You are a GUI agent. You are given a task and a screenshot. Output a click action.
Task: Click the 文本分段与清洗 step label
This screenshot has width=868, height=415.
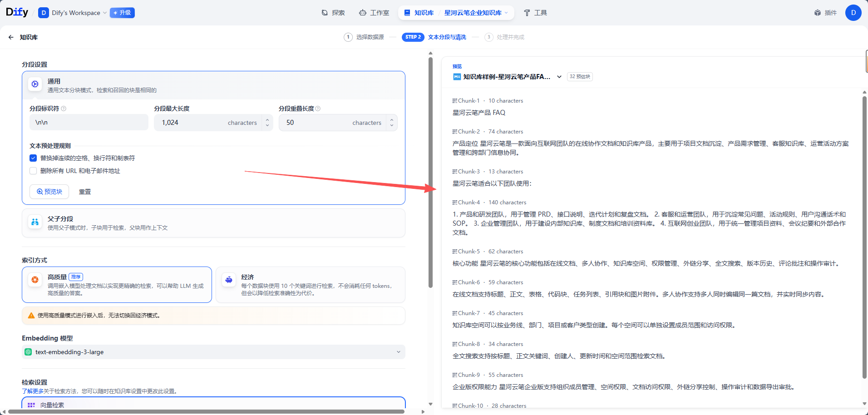pos(447,37)
